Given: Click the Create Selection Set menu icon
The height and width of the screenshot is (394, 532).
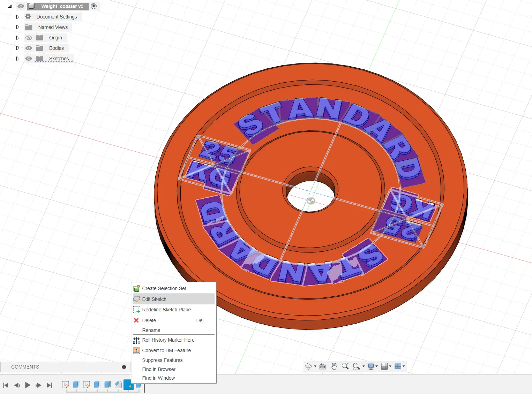Looking at the screenshot, I should click(x=136, y=288).
